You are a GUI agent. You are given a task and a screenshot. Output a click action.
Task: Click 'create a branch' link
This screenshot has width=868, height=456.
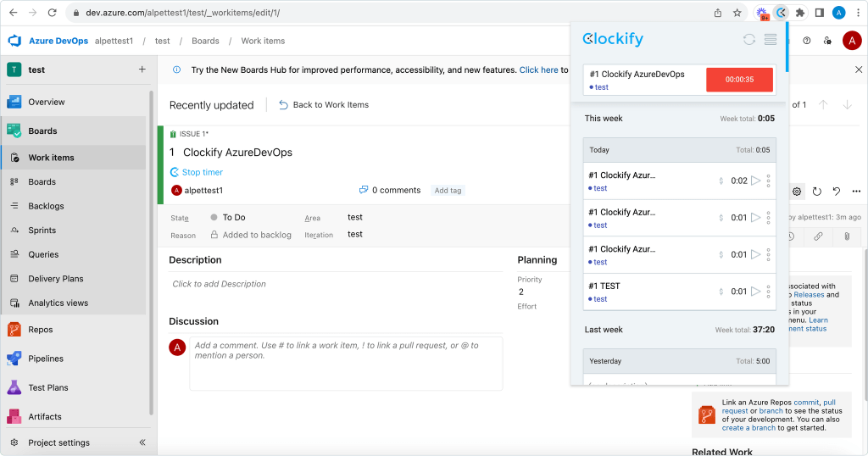click(x=748, y=428)
